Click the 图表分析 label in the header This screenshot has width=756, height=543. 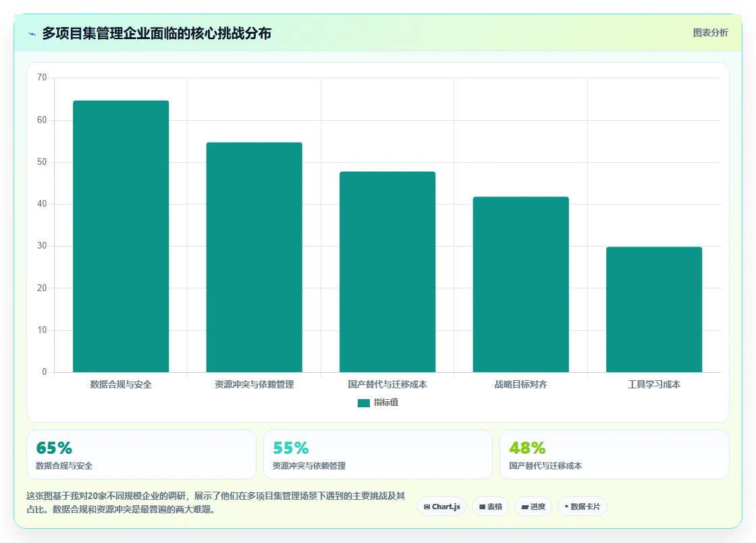click(x=710, y=33)
